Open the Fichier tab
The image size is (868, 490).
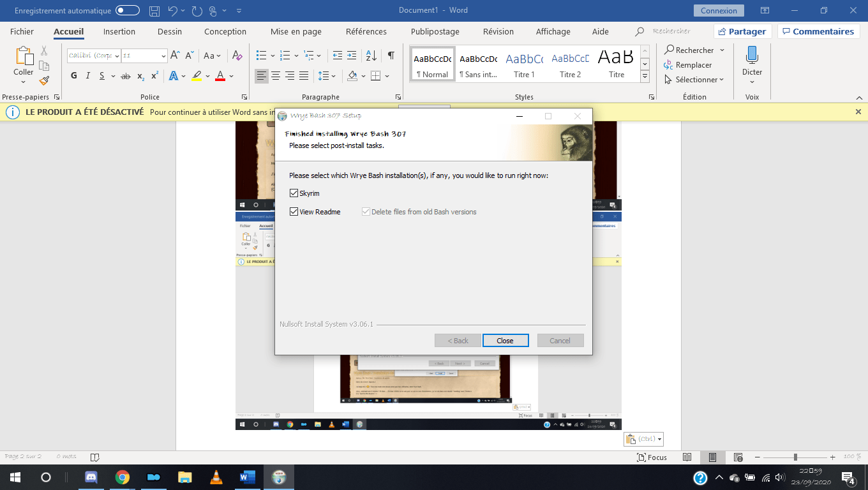[22, 32]
